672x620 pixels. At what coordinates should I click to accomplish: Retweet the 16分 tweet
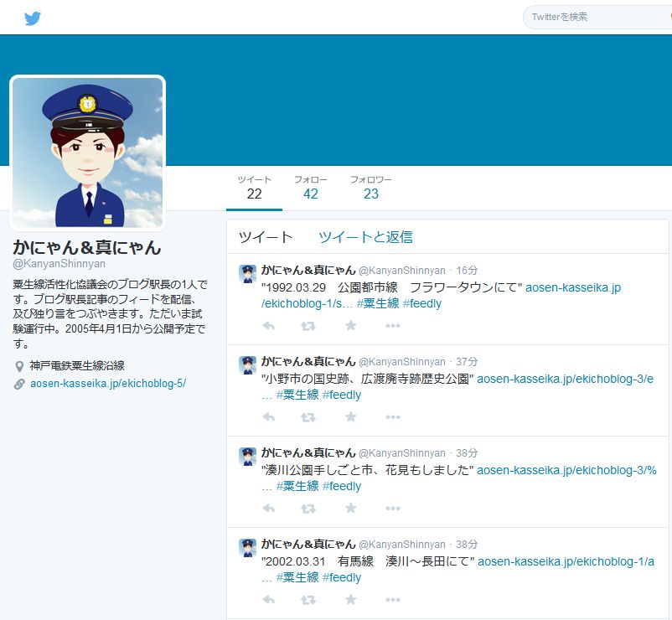click(308, 326)
